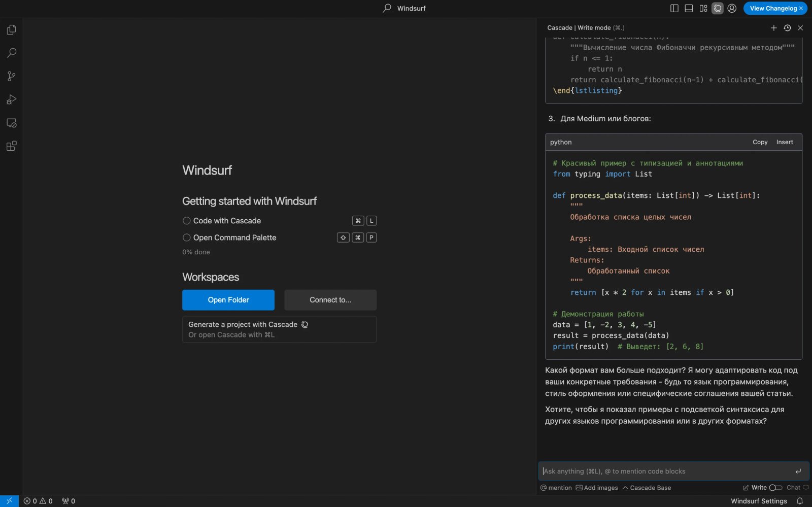The height and width of the screenshot is (507, 812).
Task: Open Windsurf Settings in status bar
Action: 759,501
